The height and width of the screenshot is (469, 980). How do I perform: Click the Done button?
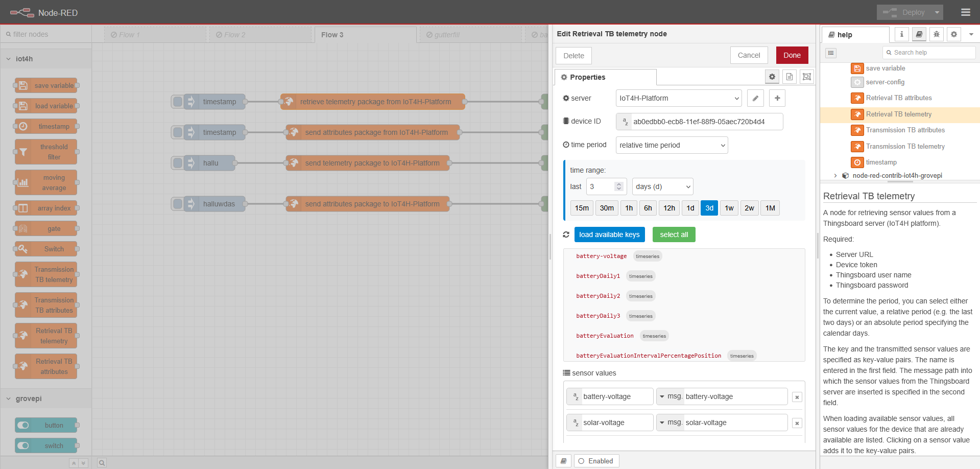792,55
